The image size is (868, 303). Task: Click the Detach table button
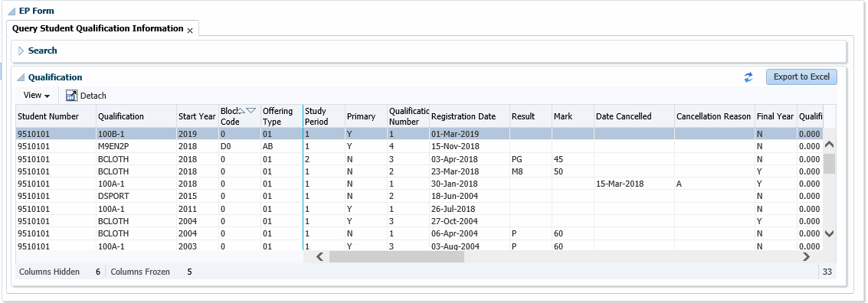pyautogui.click(x=86, y=96)
